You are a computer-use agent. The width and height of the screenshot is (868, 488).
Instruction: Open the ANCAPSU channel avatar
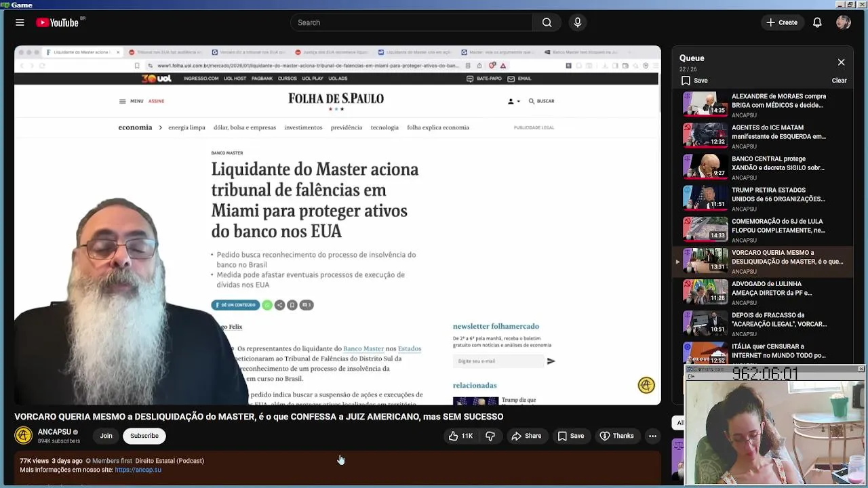tap(23, 436)
